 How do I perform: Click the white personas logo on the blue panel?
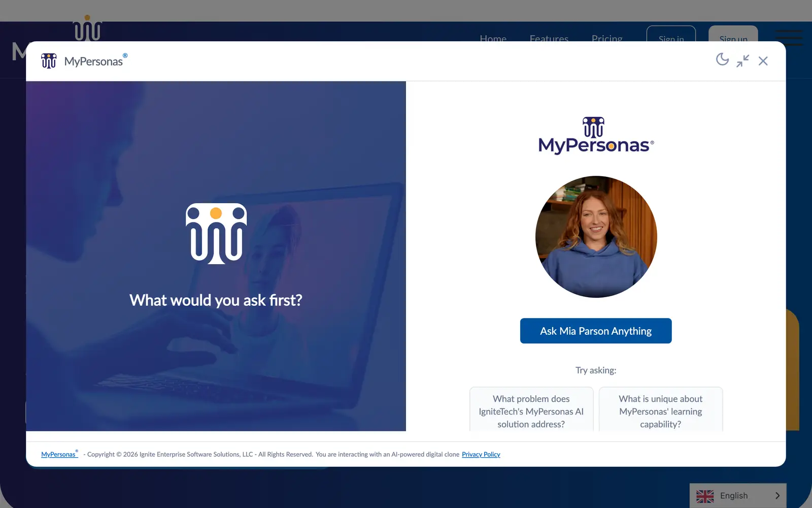coord(216,234)
